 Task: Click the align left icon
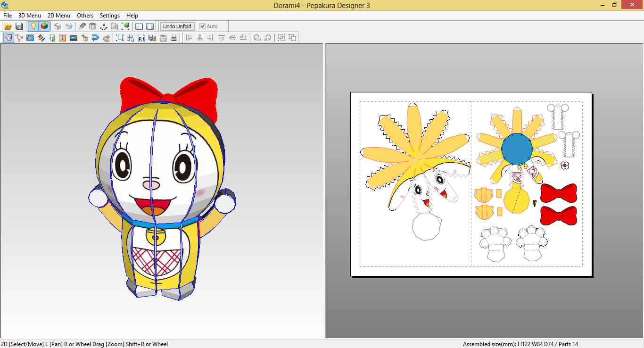[189, 38]
